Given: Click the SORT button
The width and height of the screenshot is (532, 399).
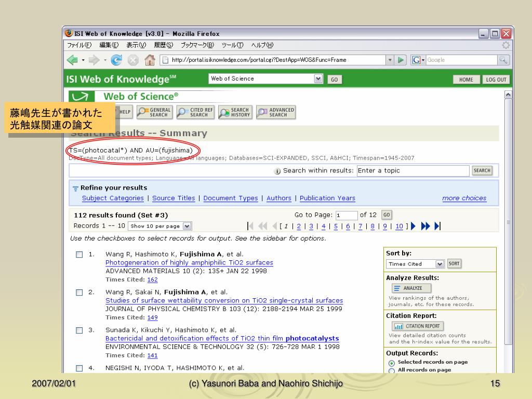Looking at the screenshot, I should click(x=454, y=263).
